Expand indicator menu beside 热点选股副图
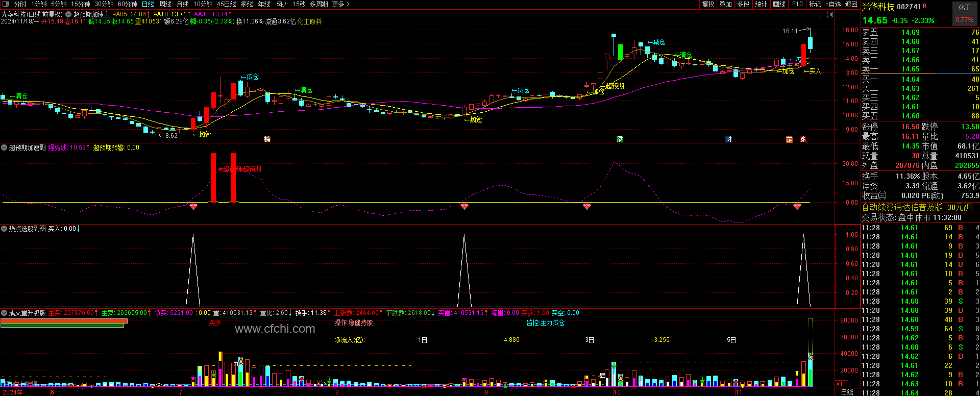 coord(5,229)
